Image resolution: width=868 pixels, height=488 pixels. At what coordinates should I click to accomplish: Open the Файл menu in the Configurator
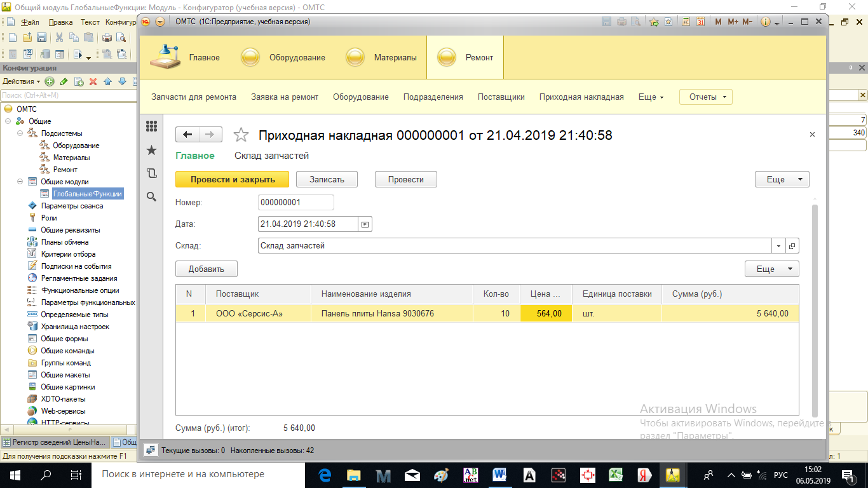tap(30, 22)
